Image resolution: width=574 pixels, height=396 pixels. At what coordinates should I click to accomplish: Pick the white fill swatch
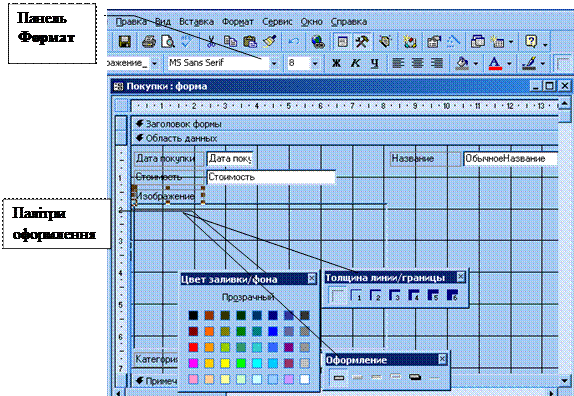305,379
